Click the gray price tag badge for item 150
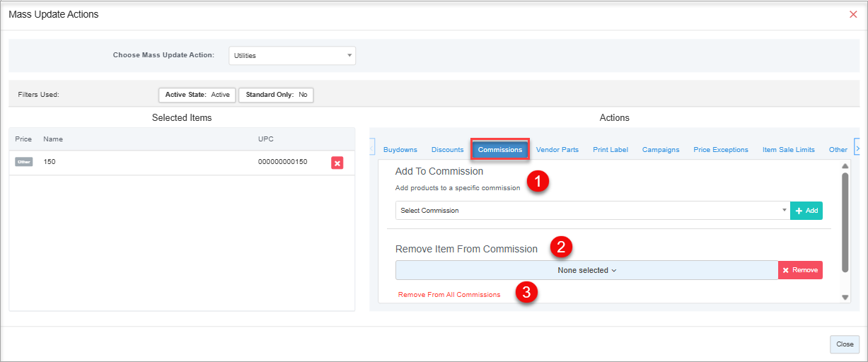The width and height of the screenshot is (868, 362). (24, 162)
